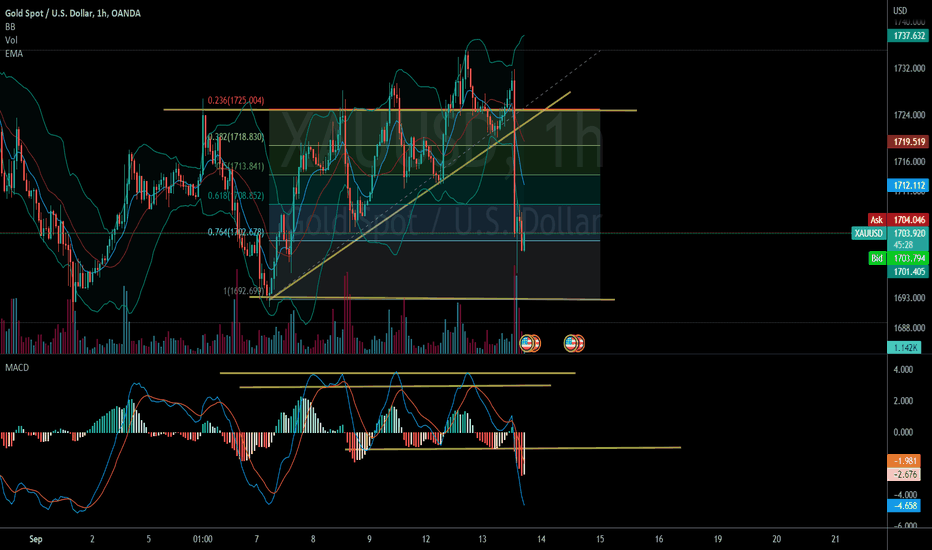Screen dimensions: 932x550
Task: Click the -2.676 MACD histogram value tag
Action: point(904,474)
